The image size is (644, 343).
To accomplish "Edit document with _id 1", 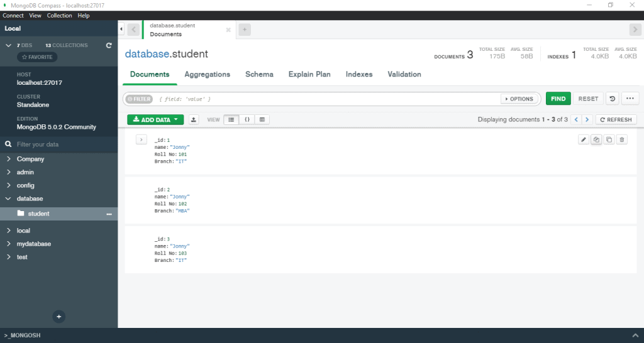I will (583, 139).
